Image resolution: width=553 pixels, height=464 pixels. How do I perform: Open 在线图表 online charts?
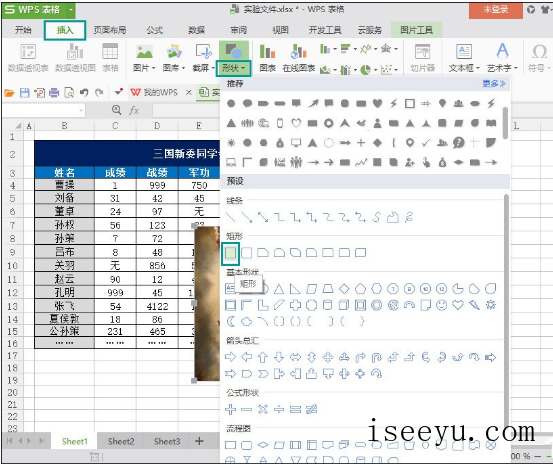click(298, 57)
